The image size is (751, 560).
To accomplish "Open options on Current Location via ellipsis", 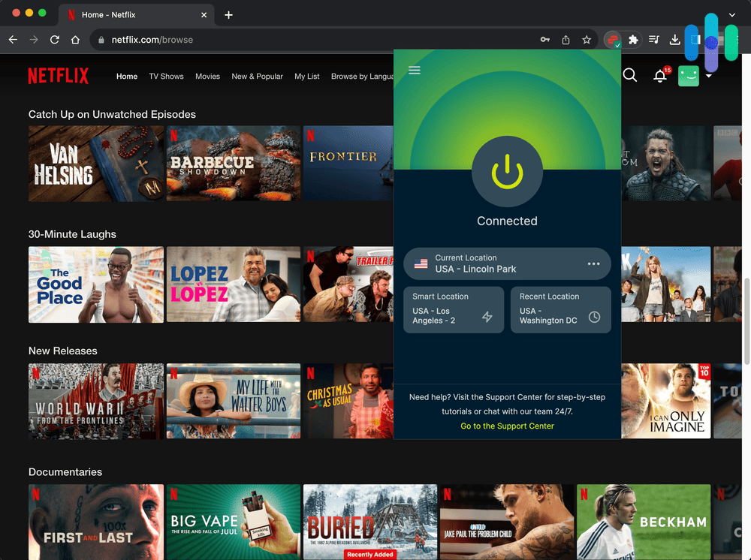I will [593, 263].
